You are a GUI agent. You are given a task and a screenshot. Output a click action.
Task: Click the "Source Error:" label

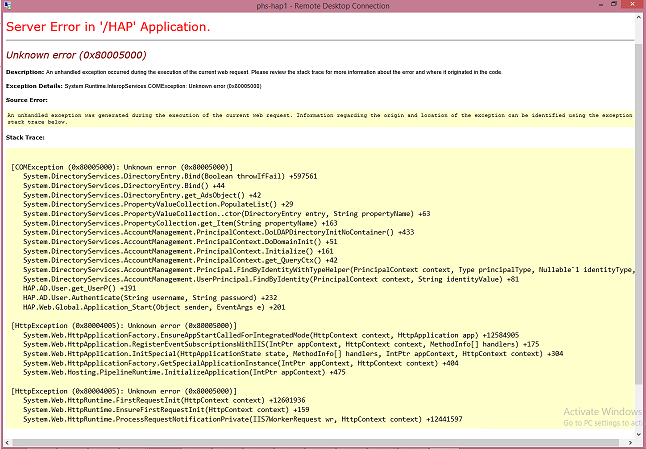tap(28, 100)
